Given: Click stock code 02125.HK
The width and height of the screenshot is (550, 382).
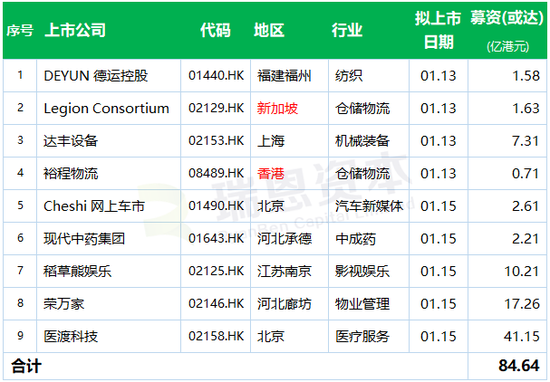Looking at the screenshot, I should pyautogui.click(x=216, y=272).
